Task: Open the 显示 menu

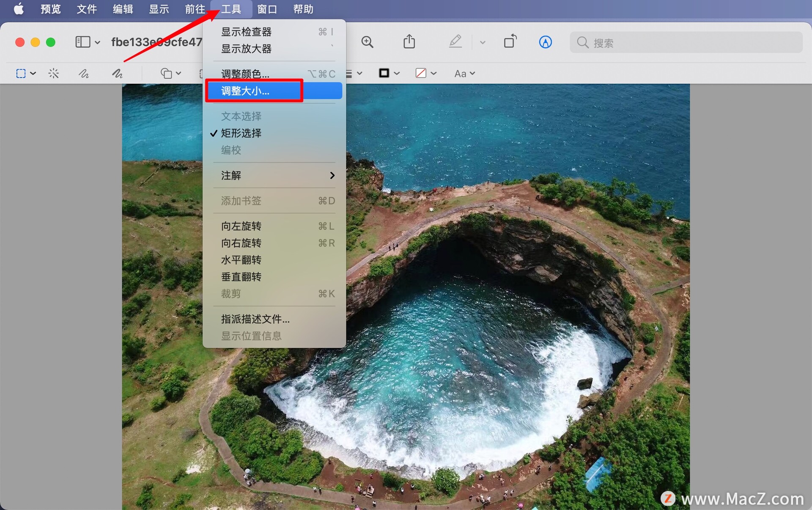Action: pyautogui.click(x=159, y=9)
